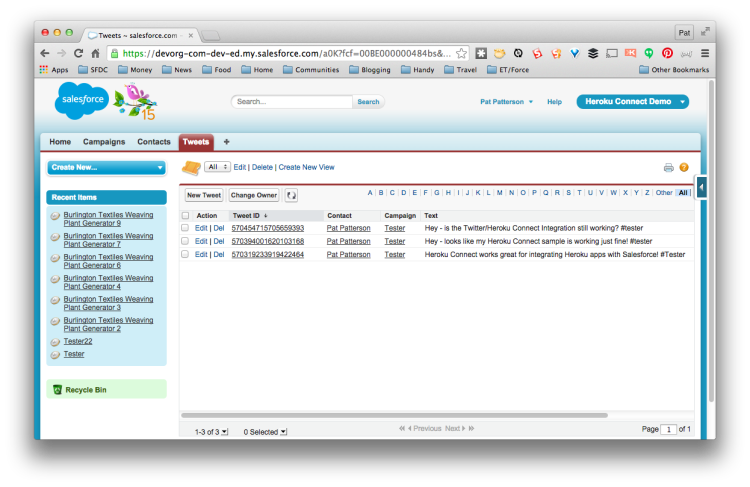Filter list by the Other link
The height and width of the screenshot is (487, 750).
pos(664,193)
